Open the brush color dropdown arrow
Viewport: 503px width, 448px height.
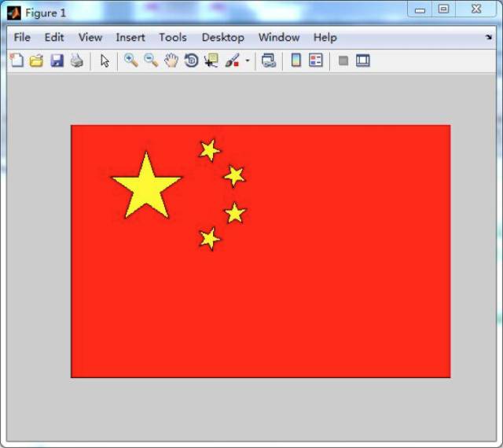pos(248,61)
